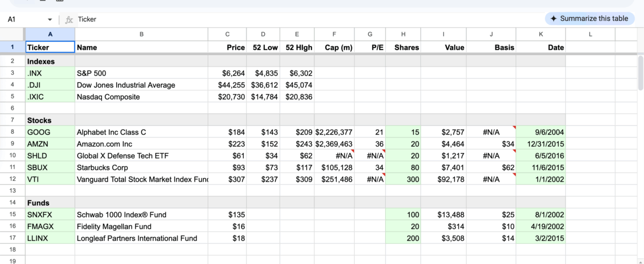The width and height of the screenshot is (644, 264).
Task: Click the #N/A basis cell in GOOG row
Action: point(491,132)
